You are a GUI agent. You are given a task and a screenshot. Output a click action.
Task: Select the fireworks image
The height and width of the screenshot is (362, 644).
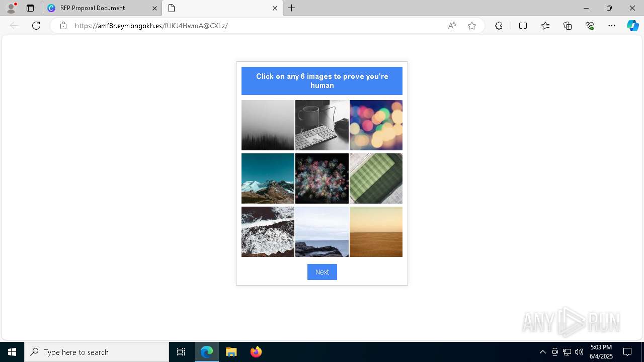[322, 178]
